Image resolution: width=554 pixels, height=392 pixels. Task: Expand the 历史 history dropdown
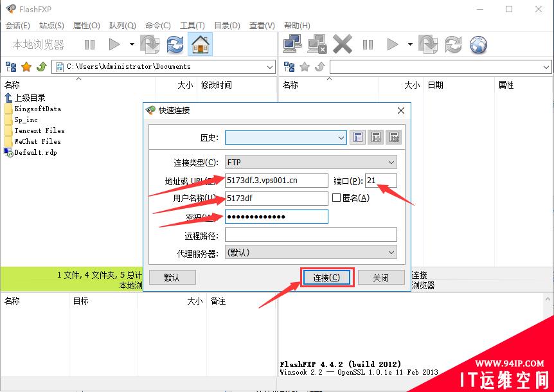[341, 138]
